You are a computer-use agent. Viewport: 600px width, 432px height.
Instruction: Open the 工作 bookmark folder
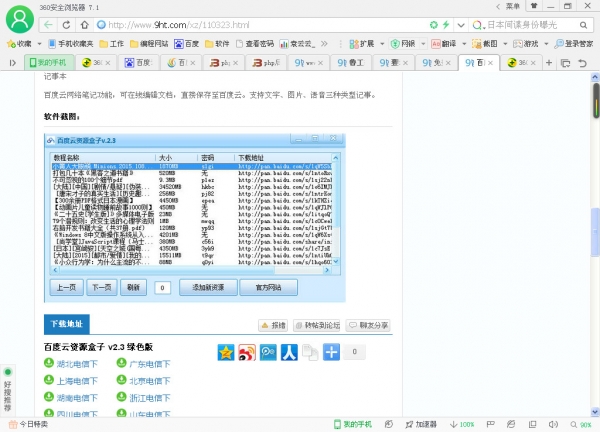click(x=111, y=44)
